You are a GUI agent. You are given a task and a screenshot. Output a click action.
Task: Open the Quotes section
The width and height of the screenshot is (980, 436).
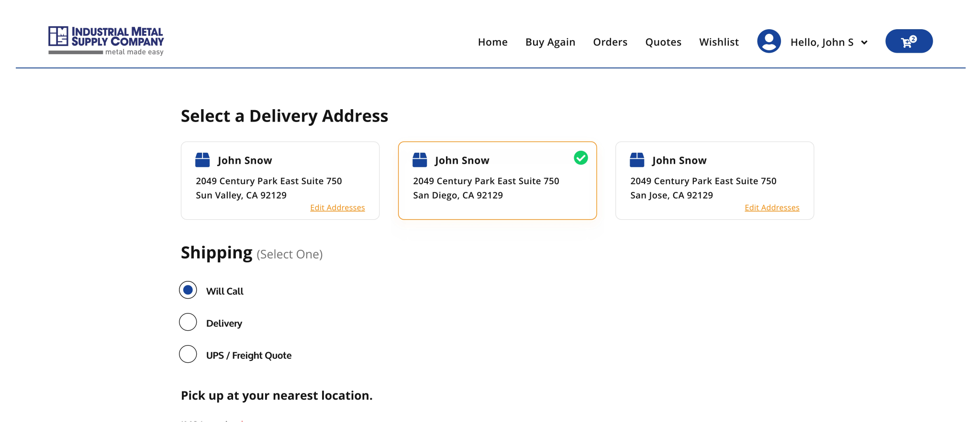coord(663,43)
